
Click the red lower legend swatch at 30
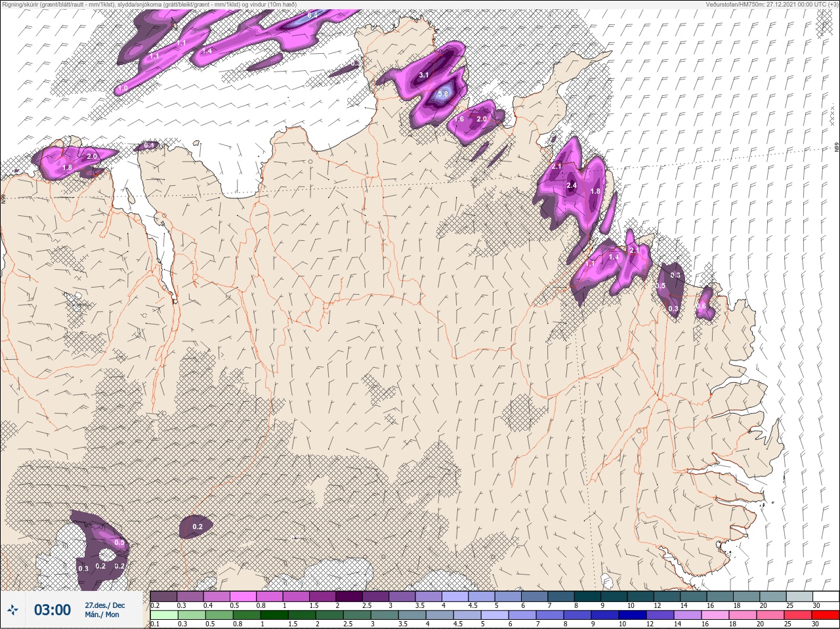(826, 615)
